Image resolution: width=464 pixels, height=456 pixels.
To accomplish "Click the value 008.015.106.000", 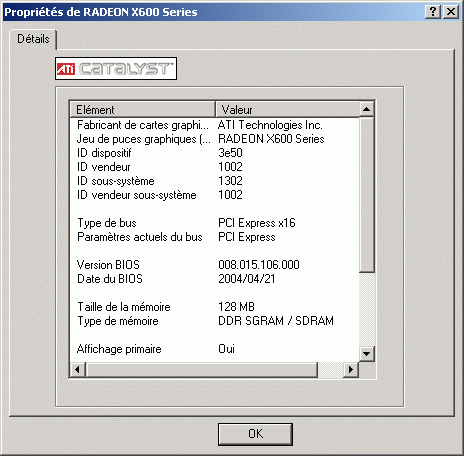I will pyautogui.click(x=259, y=265).
